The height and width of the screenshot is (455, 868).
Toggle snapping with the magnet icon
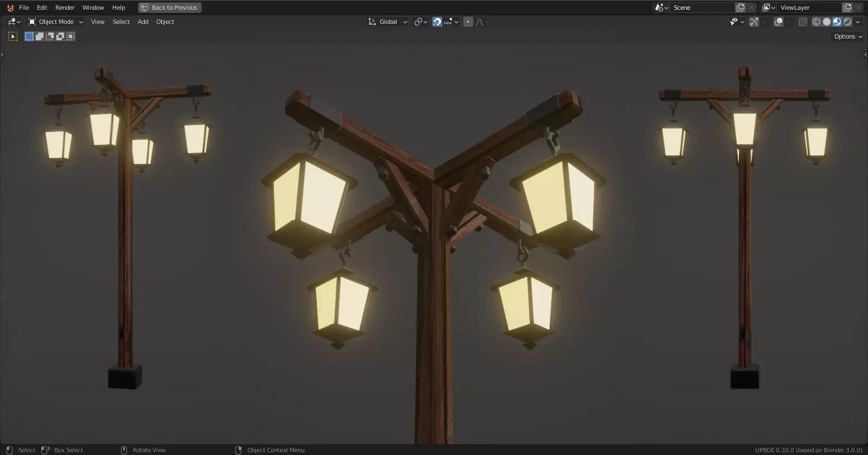click(437, 22)
